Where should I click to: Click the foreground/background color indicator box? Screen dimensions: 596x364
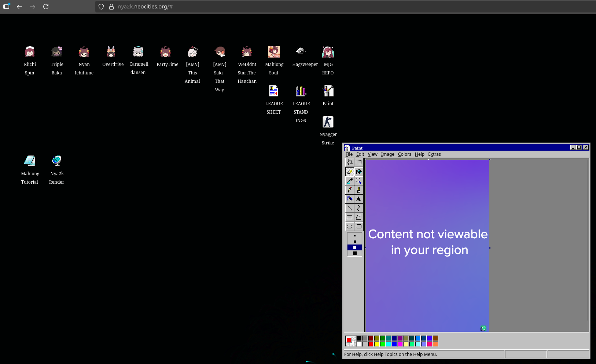click(350, 341)
